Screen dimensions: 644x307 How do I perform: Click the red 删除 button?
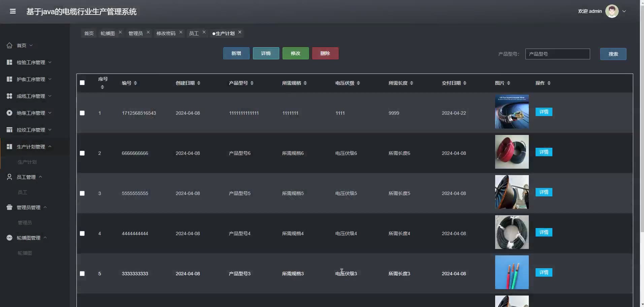coord(325,53)
